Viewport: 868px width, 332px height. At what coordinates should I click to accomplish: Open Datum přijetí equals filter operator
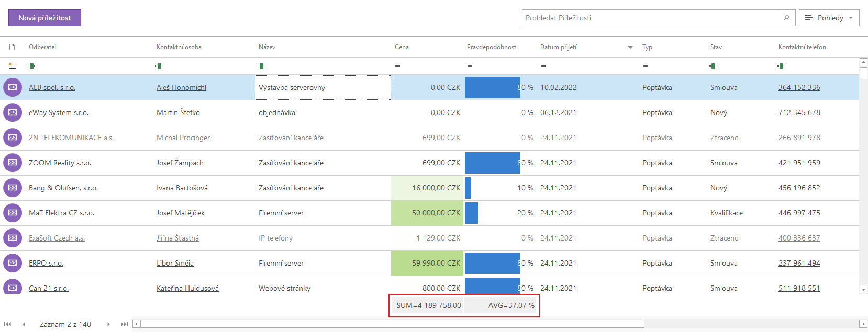tap(543, 66)
